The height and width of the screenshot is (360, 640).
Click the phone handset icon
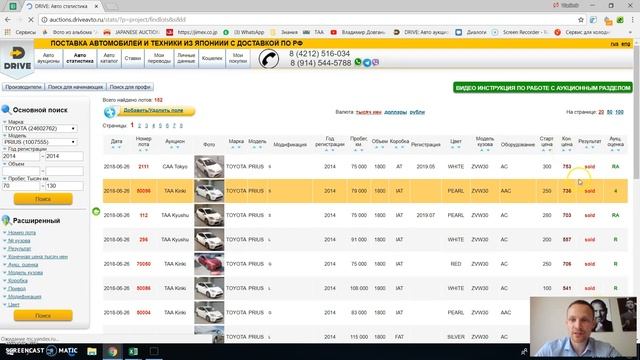(269, 59)
